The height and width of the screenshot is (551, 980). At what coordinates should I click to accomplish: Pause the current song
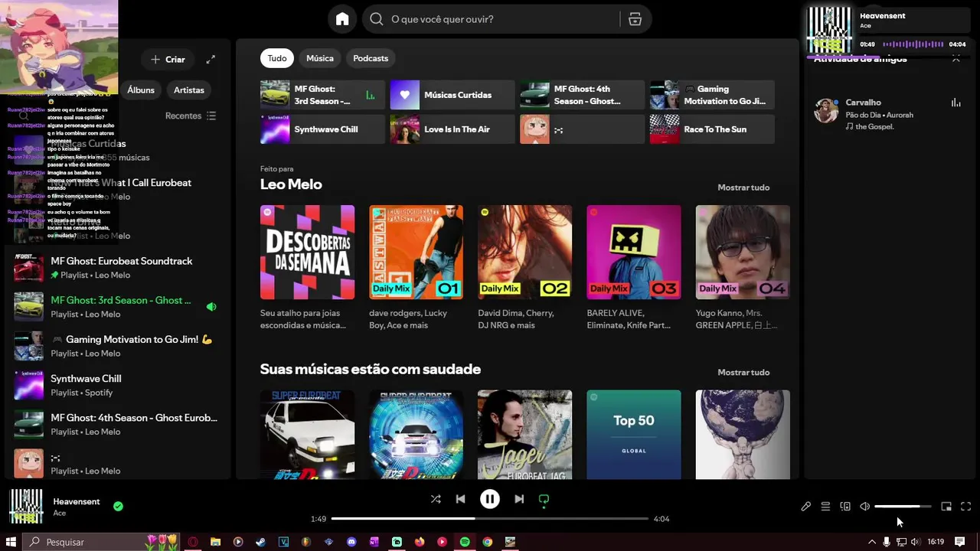click(x=490, y=499)
